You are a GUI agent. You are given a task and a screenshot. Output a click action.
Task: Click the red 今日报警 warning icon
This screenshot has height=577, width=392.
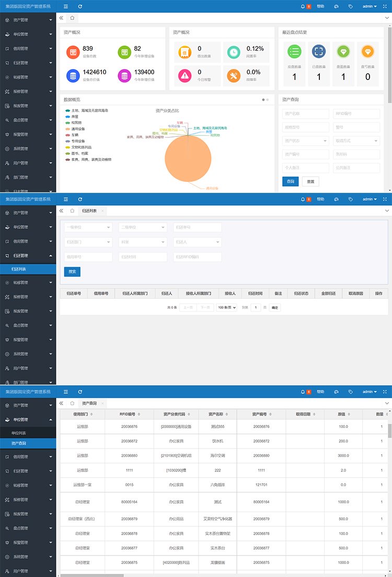coord(184,76)
